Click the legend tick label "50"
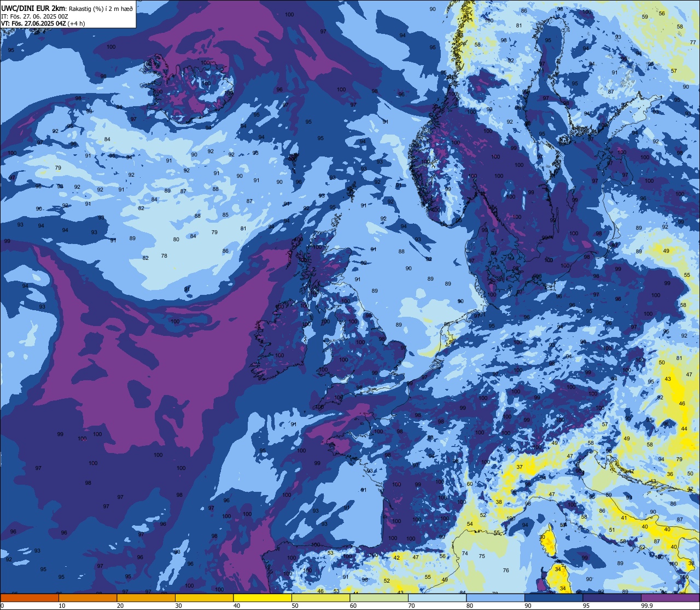Viewport: 700px width, 610px height. click(x=295, y=606)
